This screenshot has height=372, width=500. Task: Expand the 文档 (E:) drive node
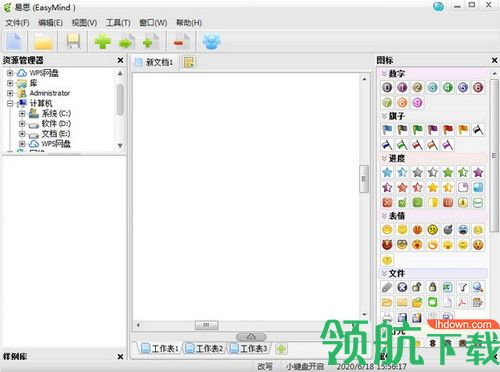pyautogui.click(x=22, y=134)
